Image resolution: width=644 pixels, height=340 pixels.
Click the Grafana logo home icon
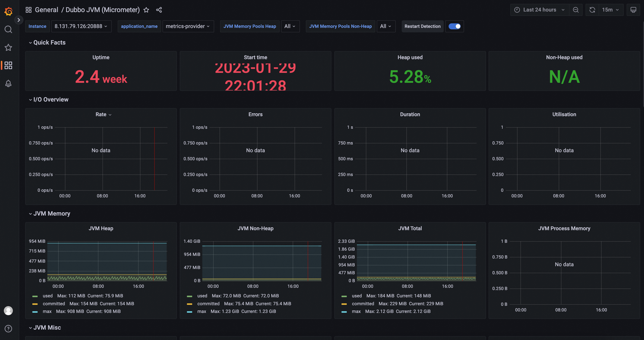8,11
